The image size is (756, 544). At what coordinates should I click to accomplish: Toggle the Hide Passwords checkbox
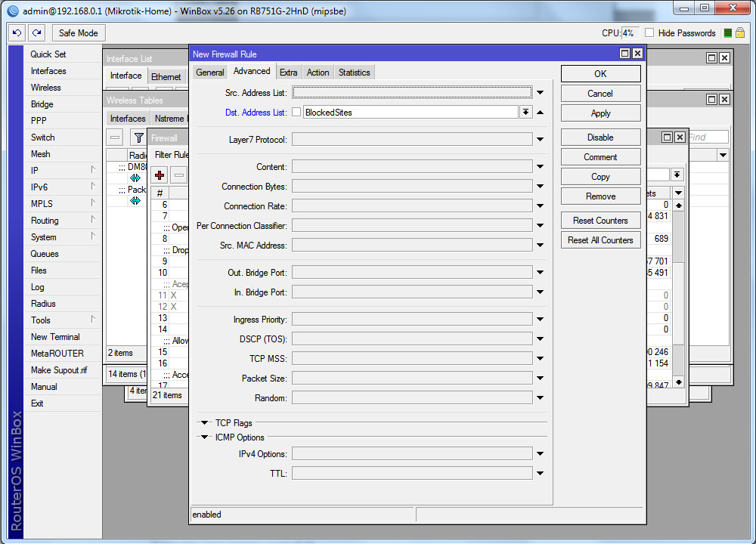649,33
